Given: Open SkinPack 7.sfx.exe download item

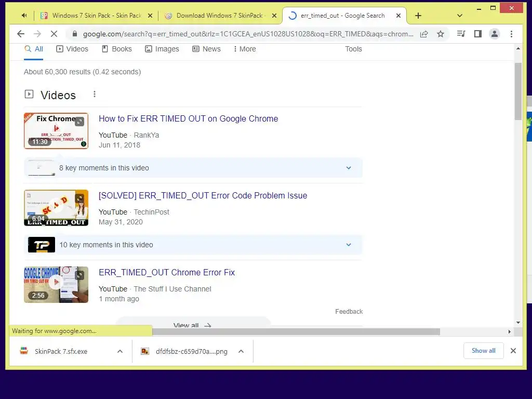Looking at the screenshot, I should [61, 352].
